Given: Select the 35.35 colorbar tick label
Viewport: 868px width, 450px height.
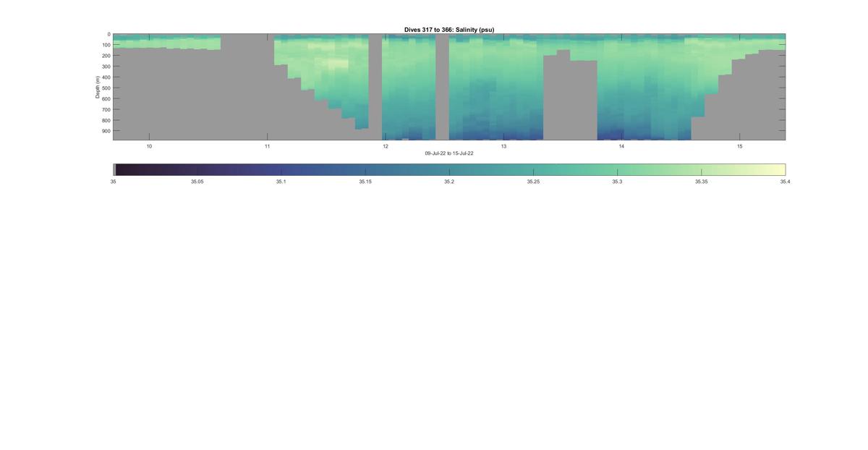Looking at the screenshot, I should click(x=701, y=182).
